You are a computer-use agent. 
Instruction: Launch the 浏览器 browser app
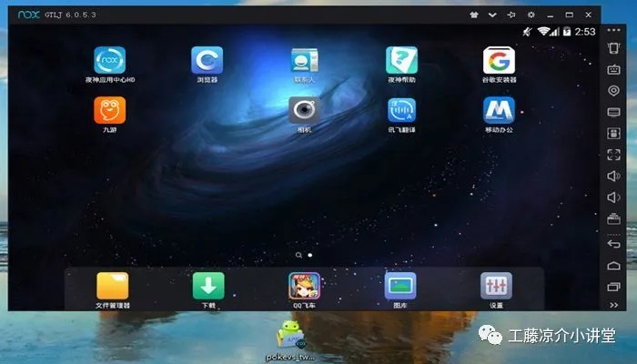tap(207, 60)
